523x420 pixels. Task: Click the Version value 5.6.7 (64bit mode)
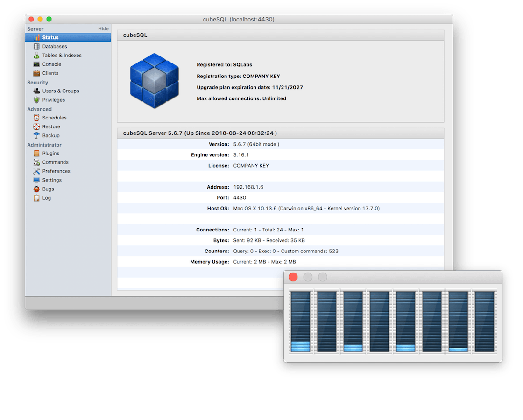(256, 144)
